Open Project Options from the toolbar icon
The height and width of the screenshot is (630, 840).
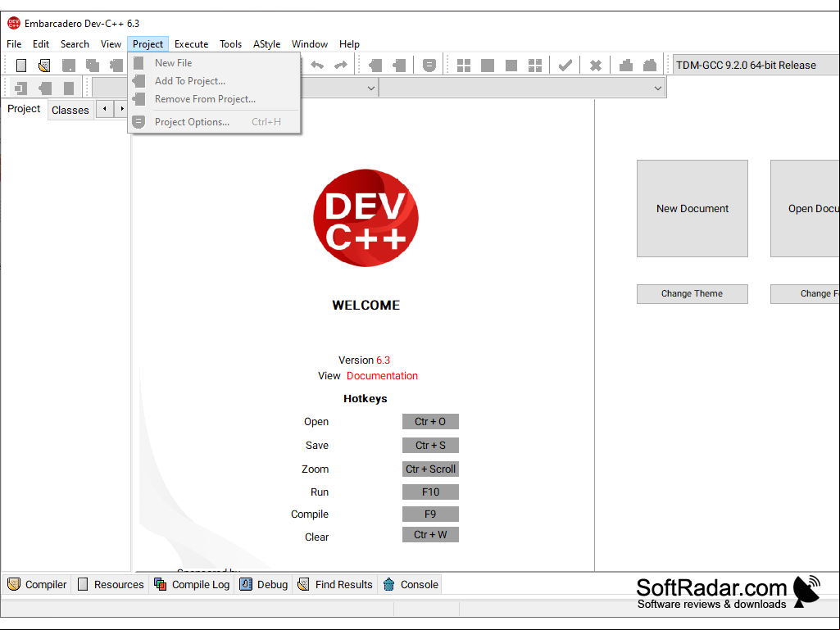coord(429,66)
